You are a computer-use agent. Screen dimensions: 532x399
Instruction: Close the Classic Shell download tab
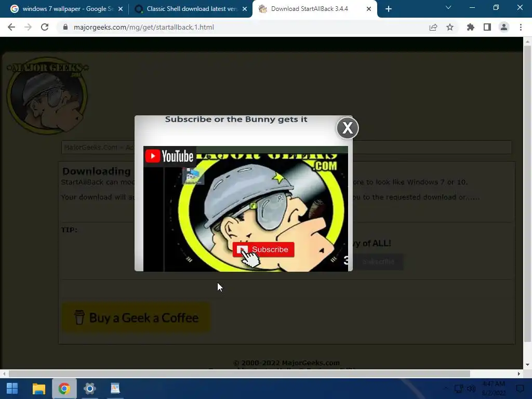point(245,9)
